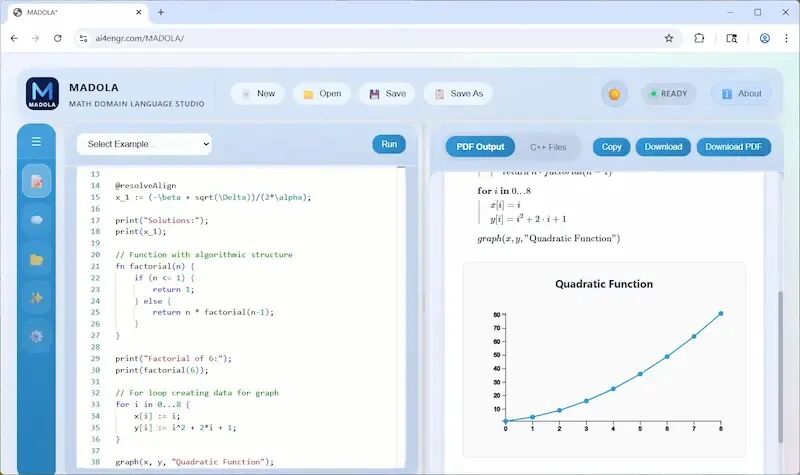
Task: Click the New file button
Action: pyautogui.click(x=258, y=94)
